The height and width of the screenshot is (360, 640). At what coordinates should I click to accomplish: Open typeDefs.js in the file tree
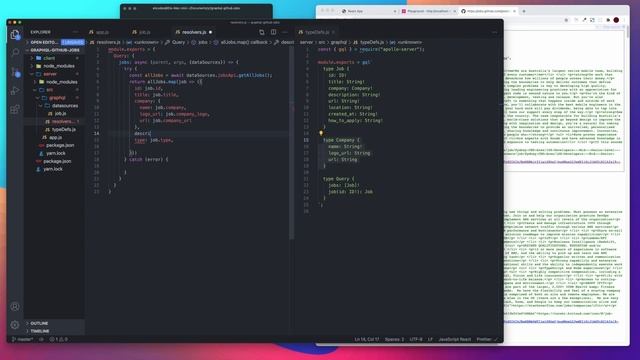click(x=54, y=129)
